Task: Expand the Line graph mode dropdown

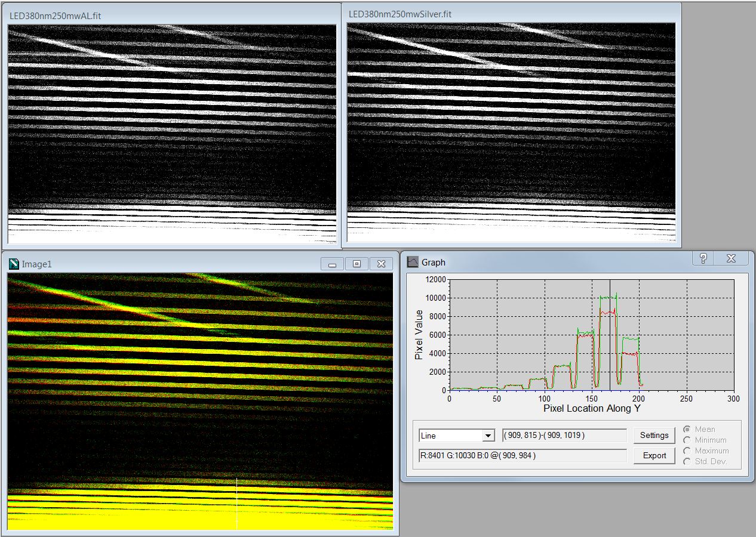Action: 488,436
